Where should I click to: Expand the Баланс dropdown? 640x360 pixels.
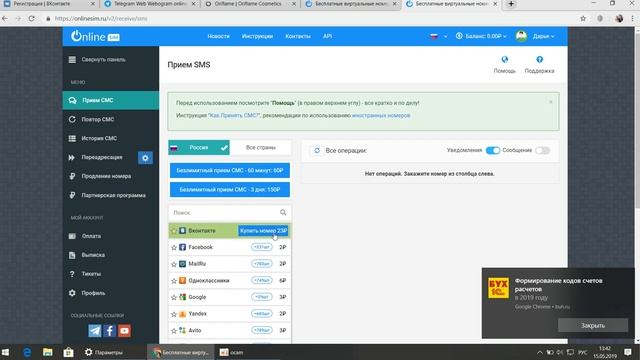(x=481, y=36)
